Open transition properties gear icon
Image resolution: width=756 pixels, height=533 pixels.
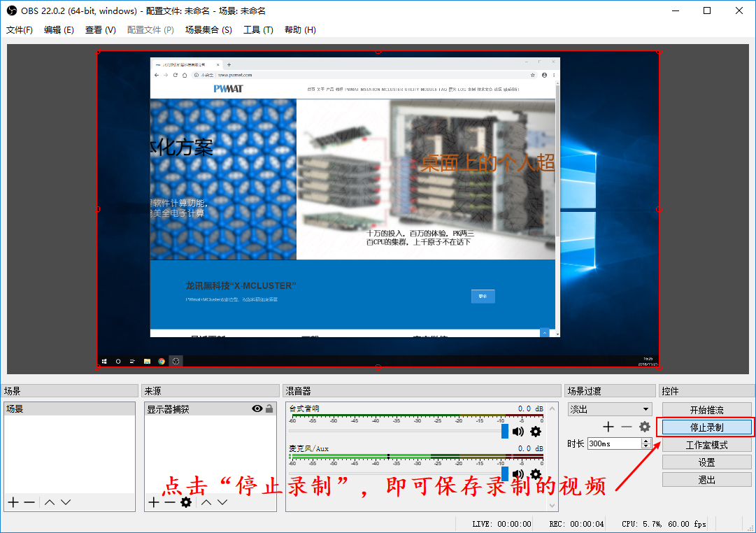point(645,427)
